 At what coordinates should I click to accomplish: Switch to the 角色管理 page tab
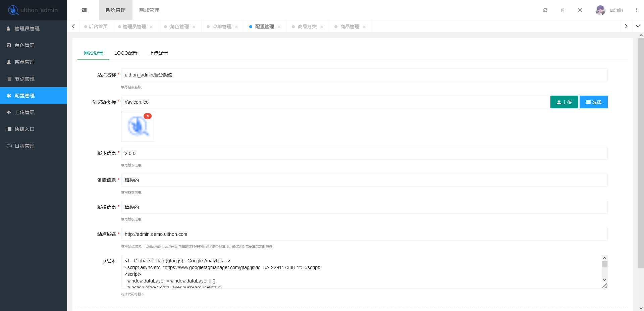(x=179, y=27)
